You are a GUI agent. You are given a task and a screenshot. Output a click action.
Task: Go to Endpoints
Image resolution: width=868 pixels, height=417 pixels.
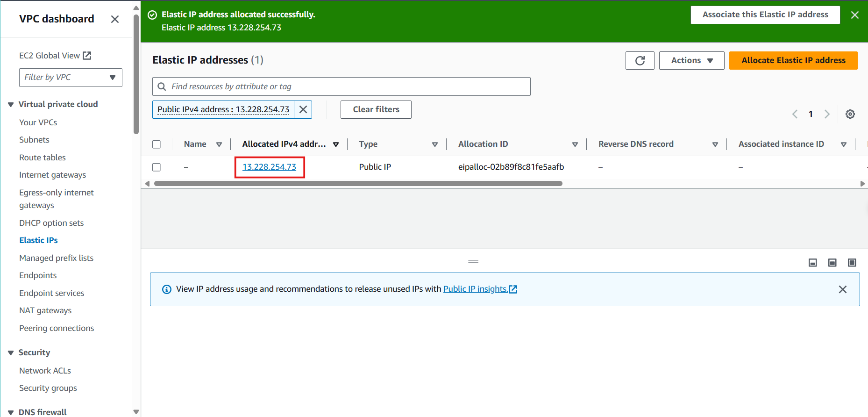point(38,275)
